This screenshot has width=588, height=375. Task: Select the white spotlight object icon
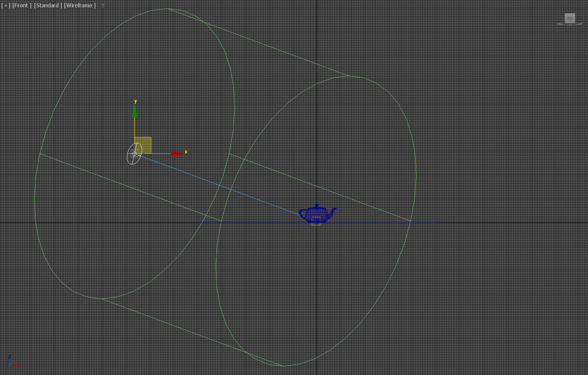134,154
